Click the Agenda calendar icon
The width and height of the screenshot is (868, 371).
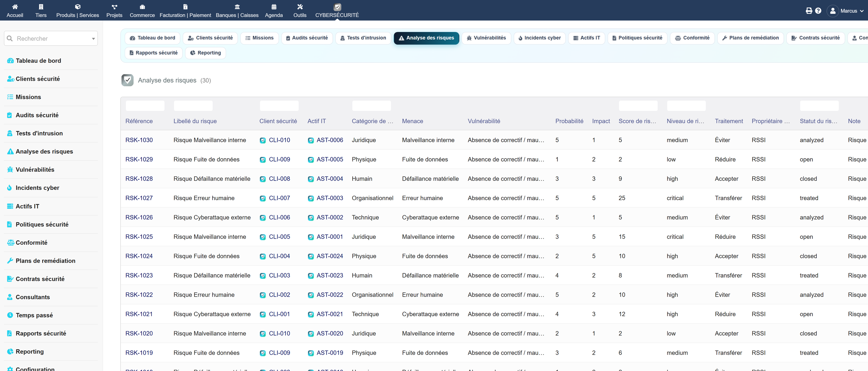click(x=274, y=7)
